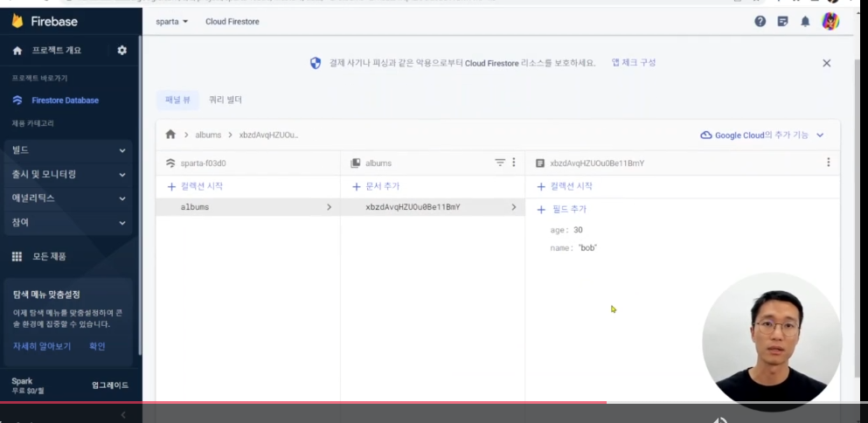Click the albums collection header icon
Viewport: 868px width, 423px height.
point(356,163)
